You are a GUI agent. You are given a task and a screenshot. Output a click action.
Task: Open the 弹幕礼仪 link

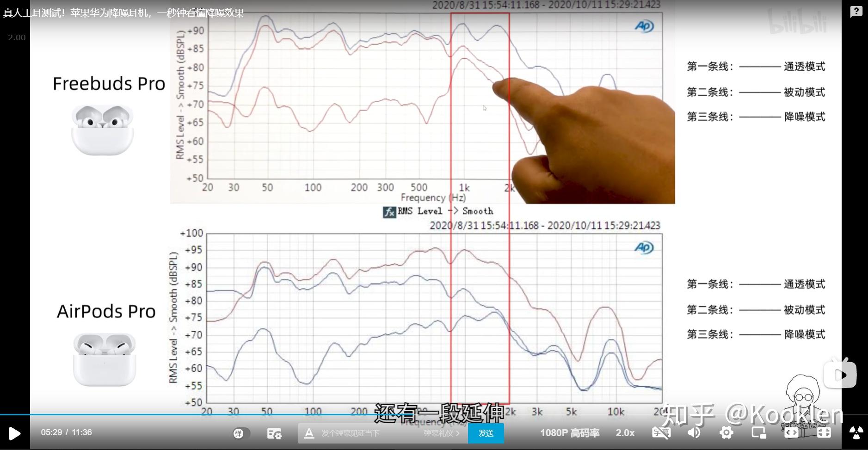[442, 433]
